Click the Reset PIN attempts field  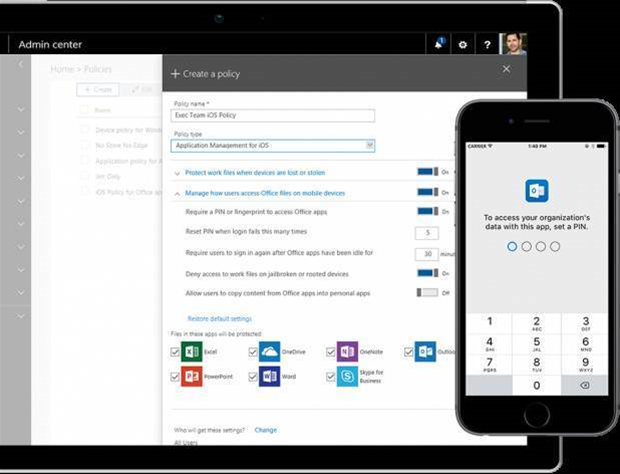pos(427,233)
